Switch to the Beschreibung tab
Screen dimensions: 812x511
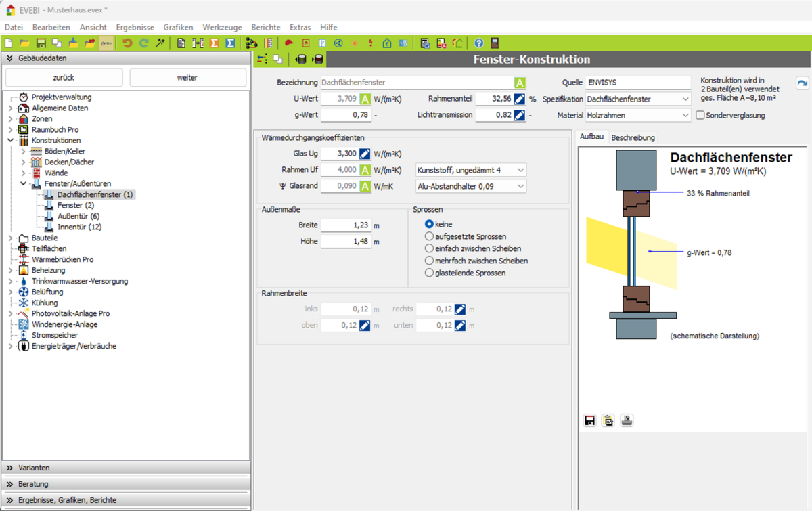click(633, 137)
